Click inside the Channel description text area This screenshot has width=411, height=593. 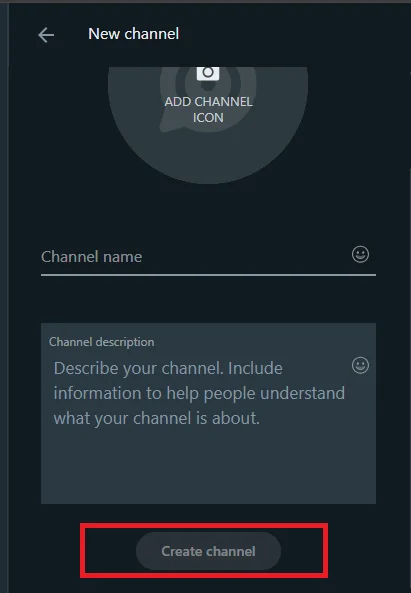pos(208,413)
